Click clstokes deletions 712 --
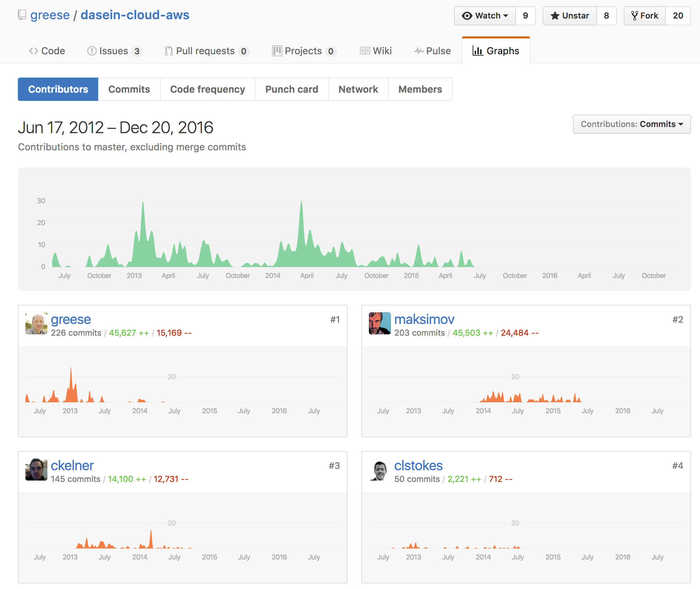This screenshot has height=589, width=700. click(500, 479)
